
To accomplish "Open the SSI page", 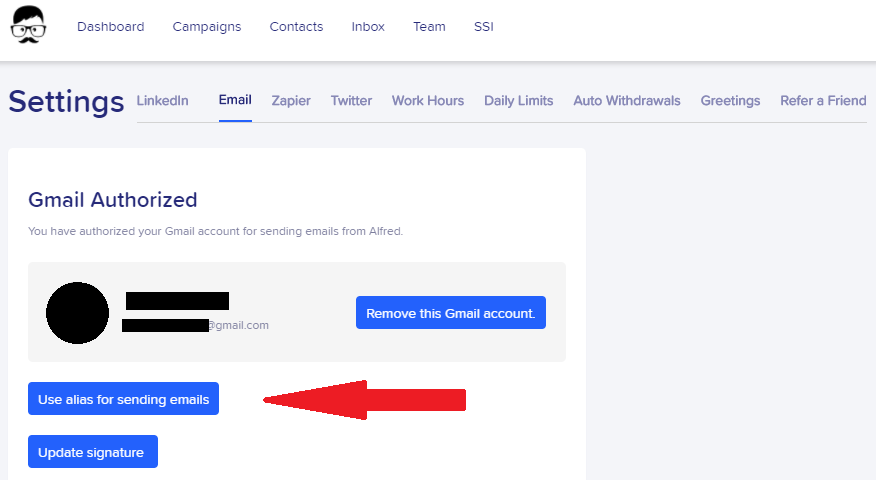I will pyautogui.click(x=484, y=27).
